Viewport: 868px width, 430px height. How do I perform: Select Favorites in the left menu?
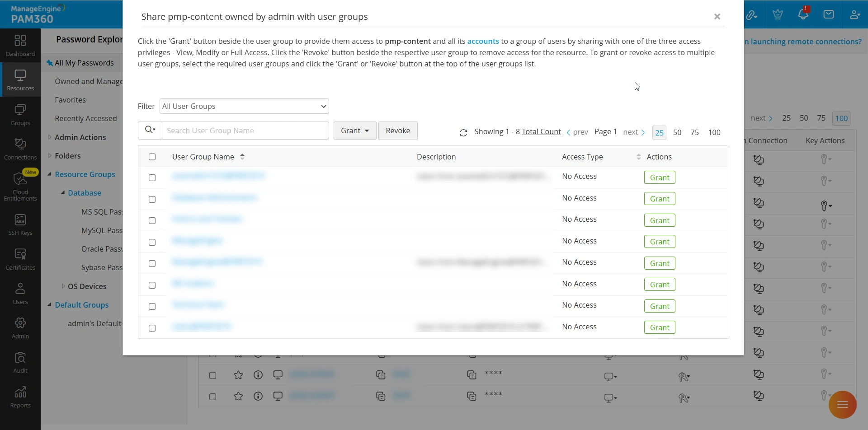click(x=70, y=100)
